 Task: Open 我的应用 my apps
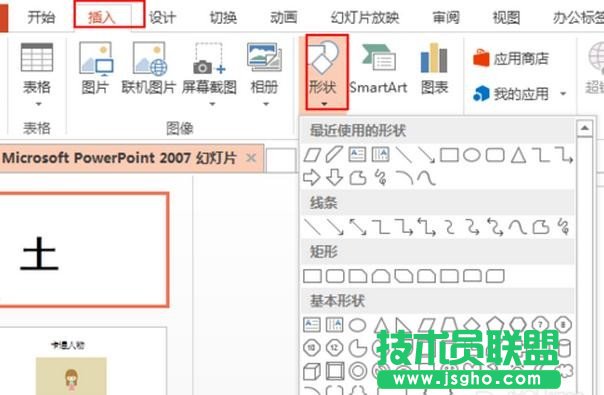tap(511, 94)
